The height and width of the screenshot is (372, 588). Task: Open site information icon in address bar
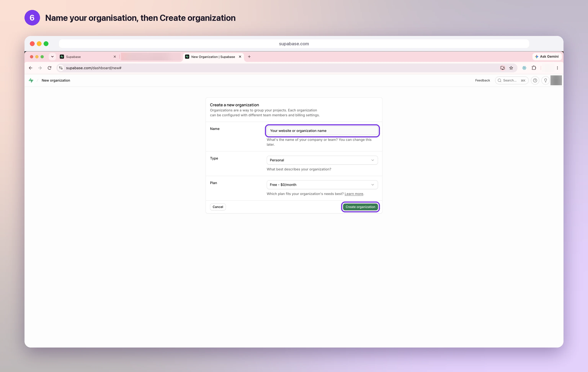(x=61, y=68)
